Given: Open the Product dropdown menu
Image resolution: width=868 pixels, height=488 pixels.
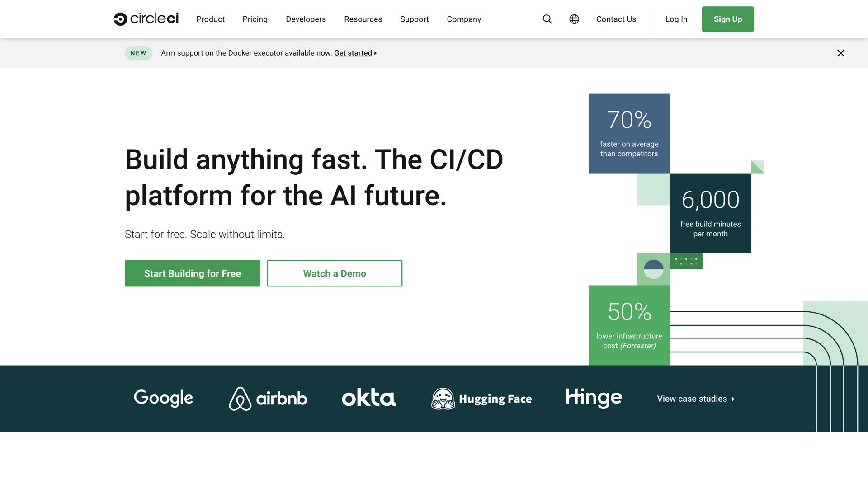Looking at the screenshot, I should point(210,19).
